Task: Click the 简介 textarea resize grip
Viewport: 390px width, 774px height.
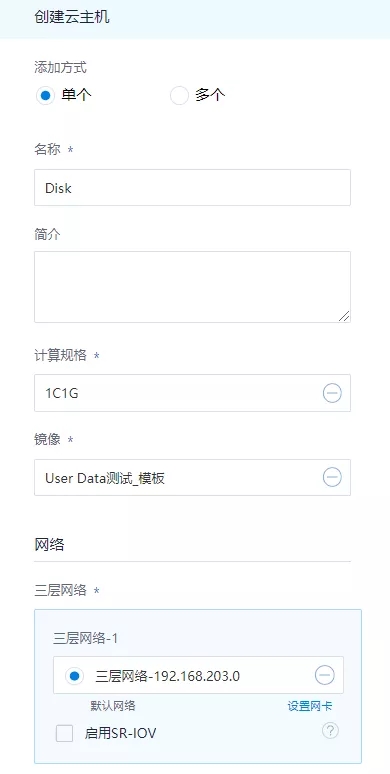Action: coord(344,316)
